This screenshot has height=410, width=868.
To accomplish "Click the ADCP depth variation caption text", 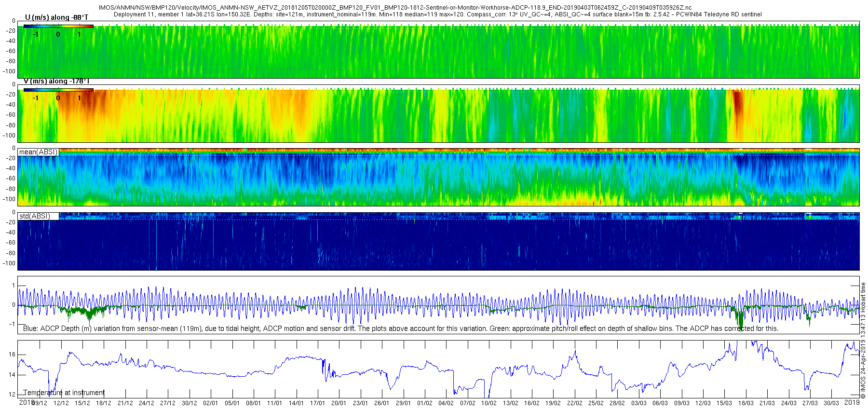I will (400, 328).
